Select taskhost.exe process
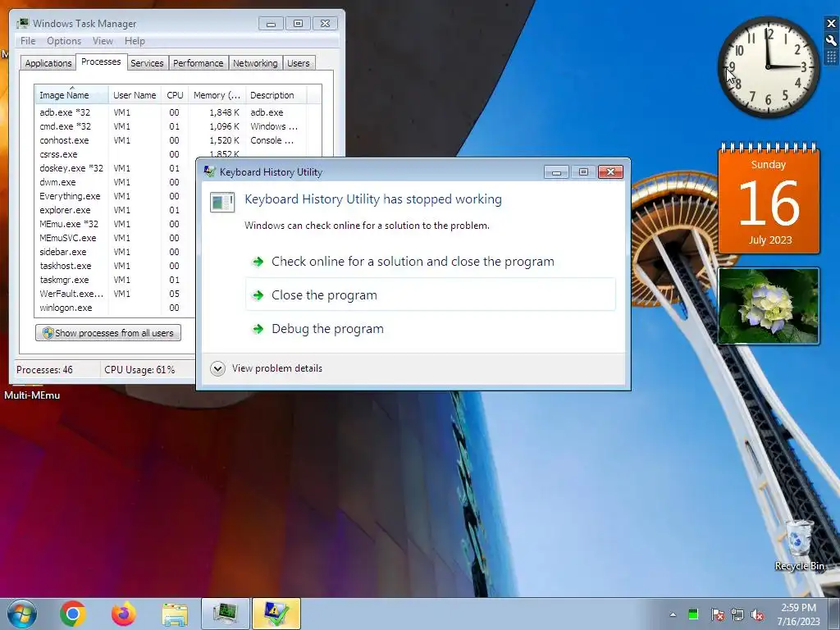 116,266
